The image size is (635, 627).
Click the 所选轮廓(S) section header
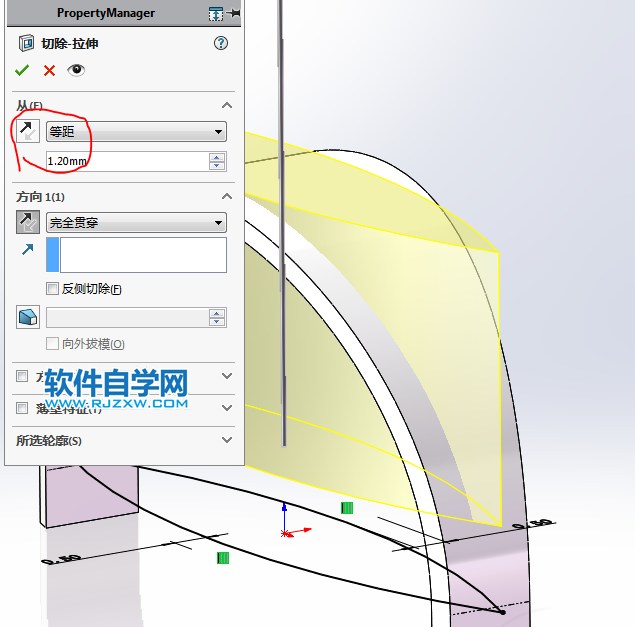click(x=49, y=441)
